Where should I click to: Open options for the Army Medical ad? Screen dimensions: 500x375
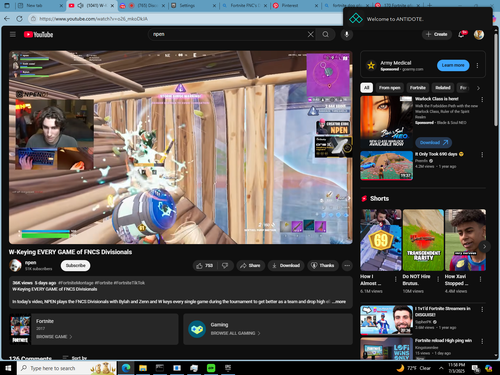477,65
